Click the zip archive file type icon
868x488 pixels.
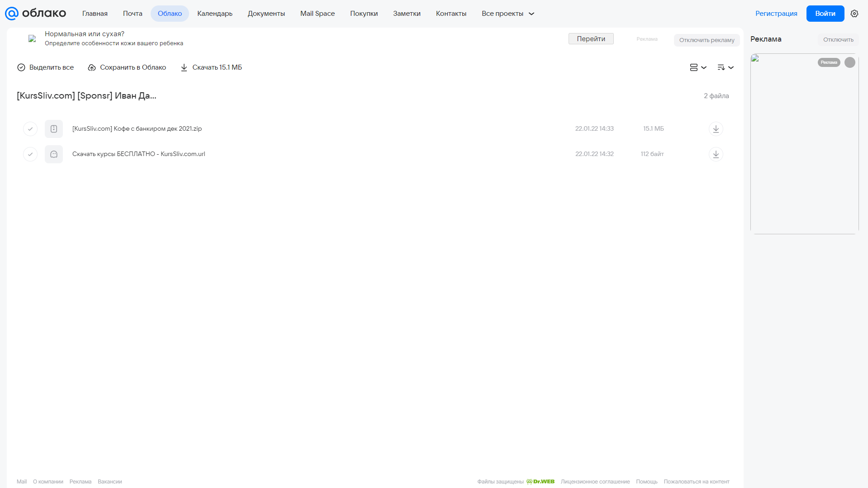tap(54, 129)
